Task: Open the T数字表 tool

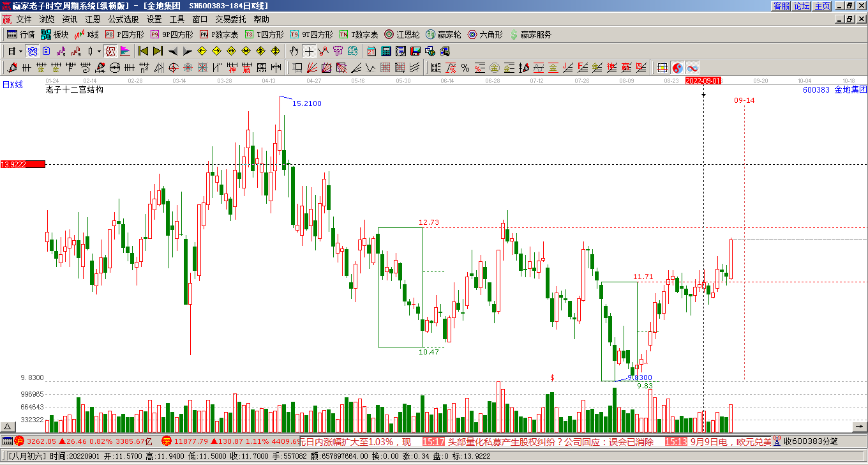Action: [x=359, y=34]
